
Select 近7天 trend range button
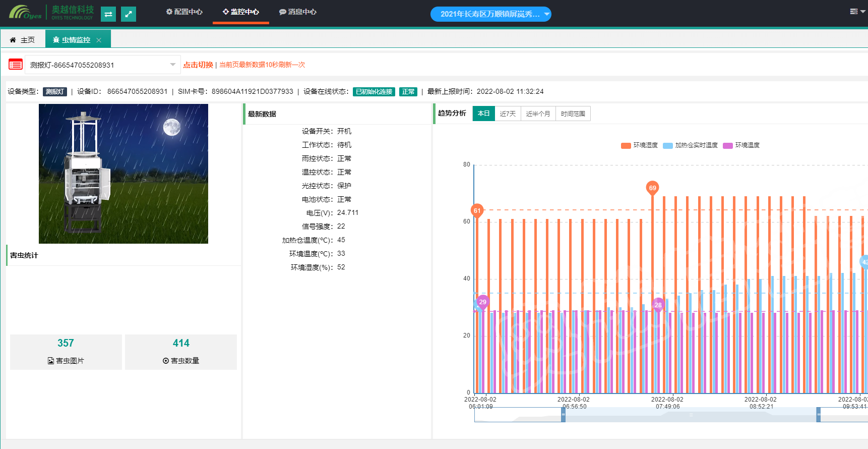(508, 114)
